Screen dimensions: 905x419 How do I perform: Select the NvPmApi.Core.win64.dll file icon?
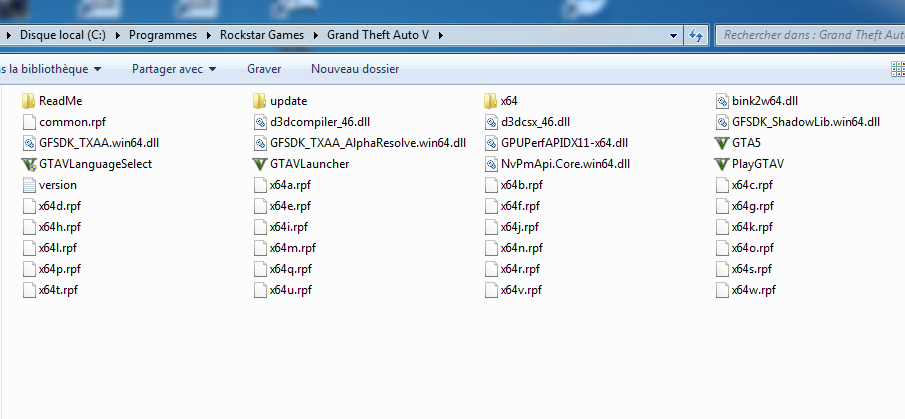(x=491, y=164)
